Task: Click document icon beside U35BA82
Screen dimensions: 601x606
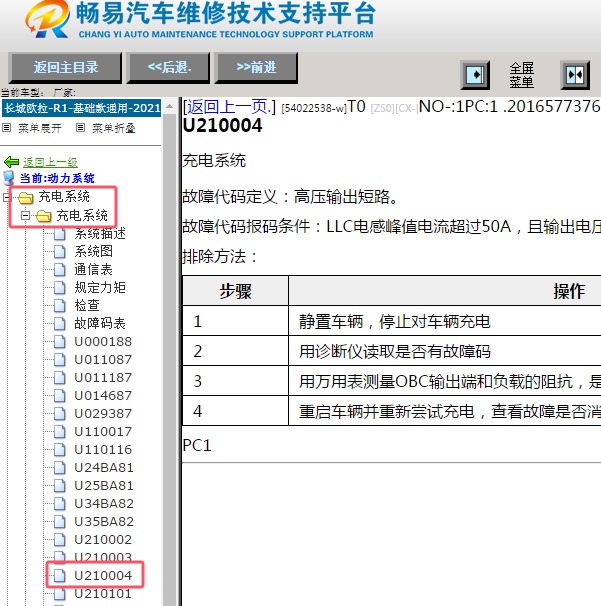Action: (x=60, y=521)
